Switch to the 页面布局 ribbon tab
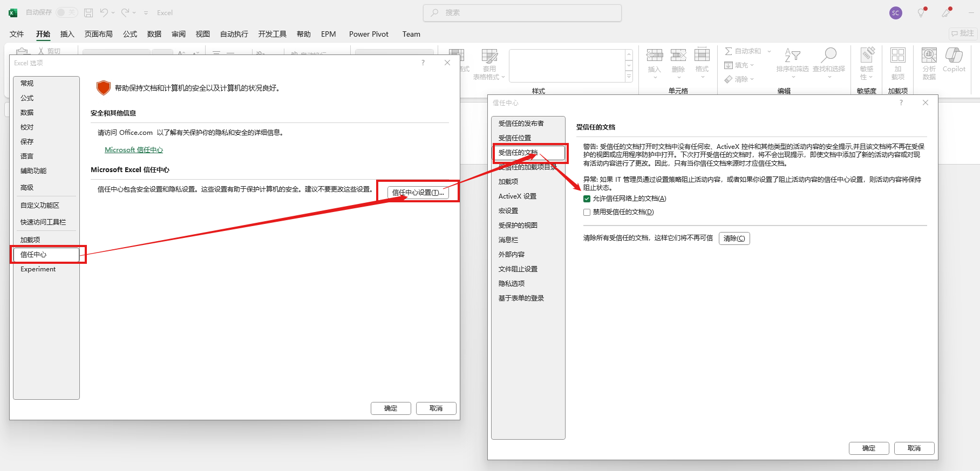The width and height of the screenshot is (980, 471). pos(99,34)
